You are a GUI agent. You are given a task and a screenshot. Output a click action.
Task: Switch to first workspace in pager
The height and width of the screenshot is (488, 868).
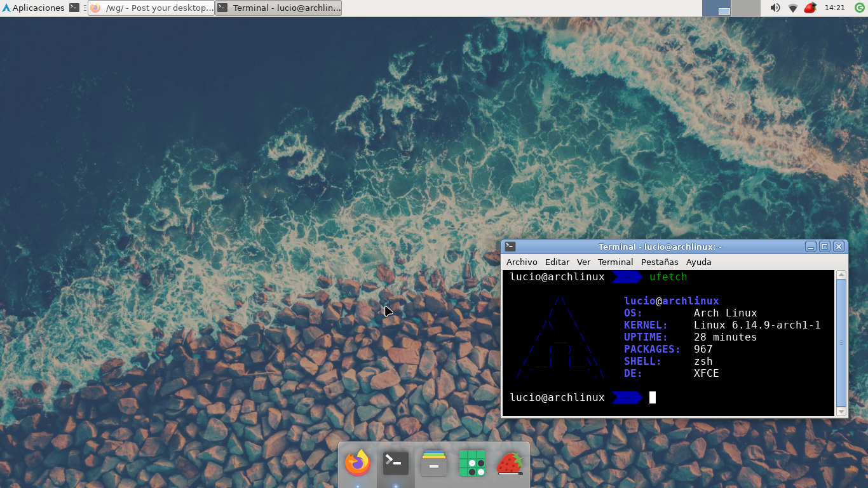[717, 8]
